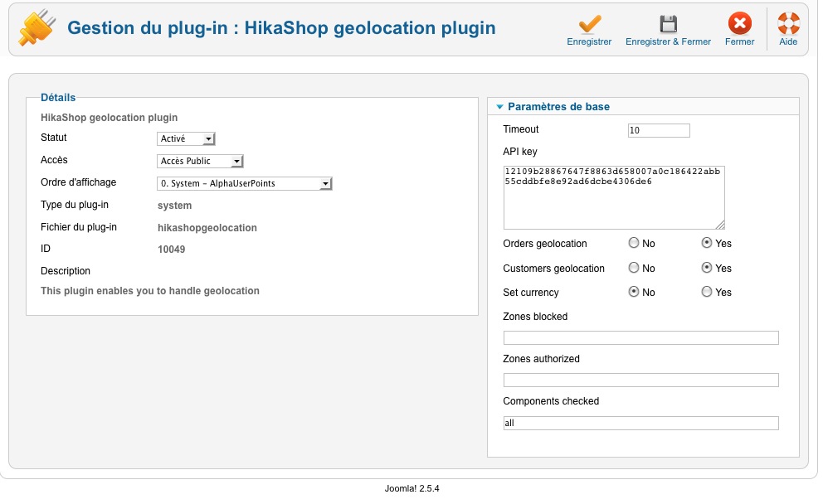Open the Ordre d'affichage dropdown
Viewport: 823px width, 504px height.
(245, 183)
